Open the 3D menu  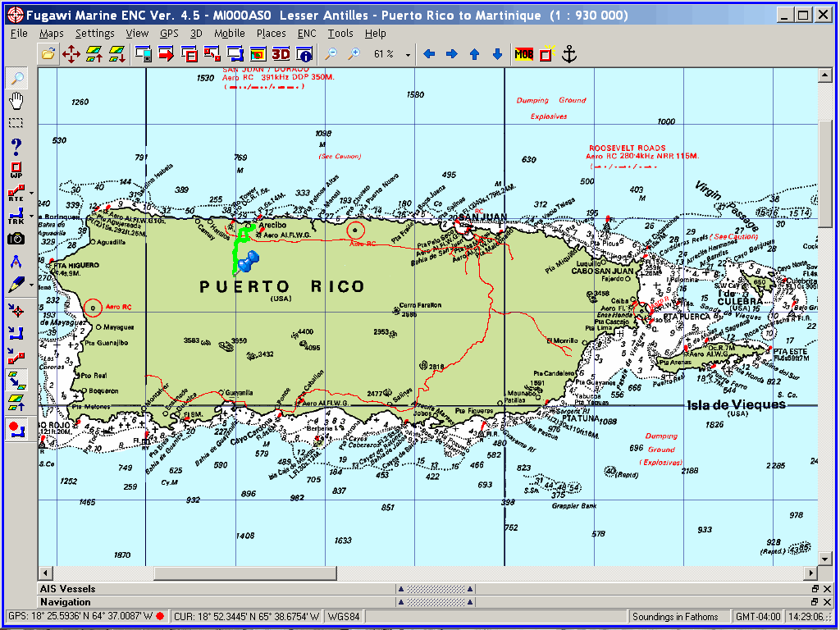(x=196, y=33)
